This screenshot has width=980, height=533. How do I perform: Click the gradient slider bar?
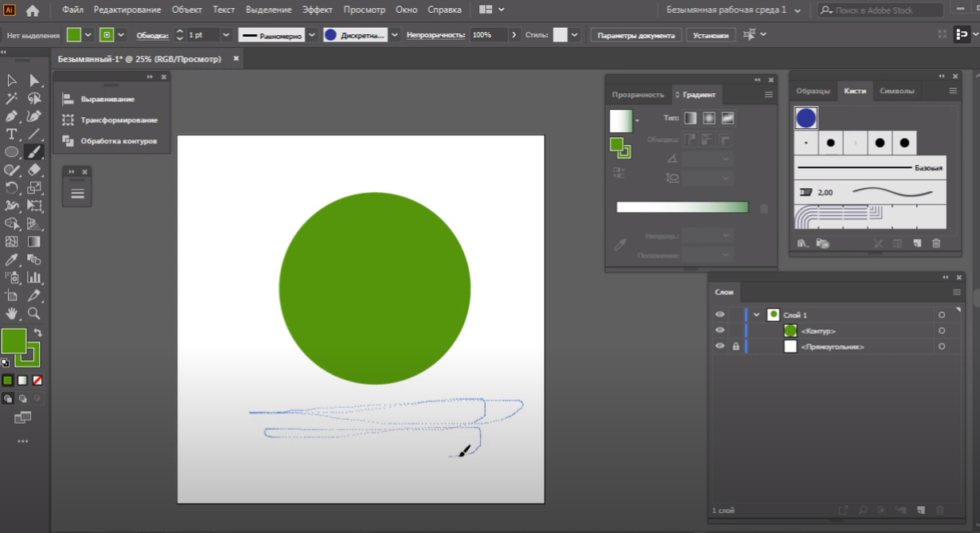tap(682, 207)
